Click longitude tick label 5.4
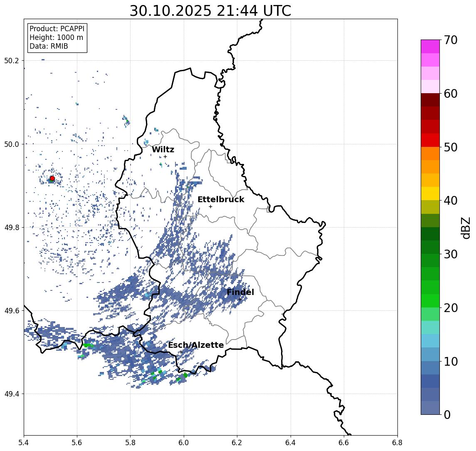 (24, 443)
